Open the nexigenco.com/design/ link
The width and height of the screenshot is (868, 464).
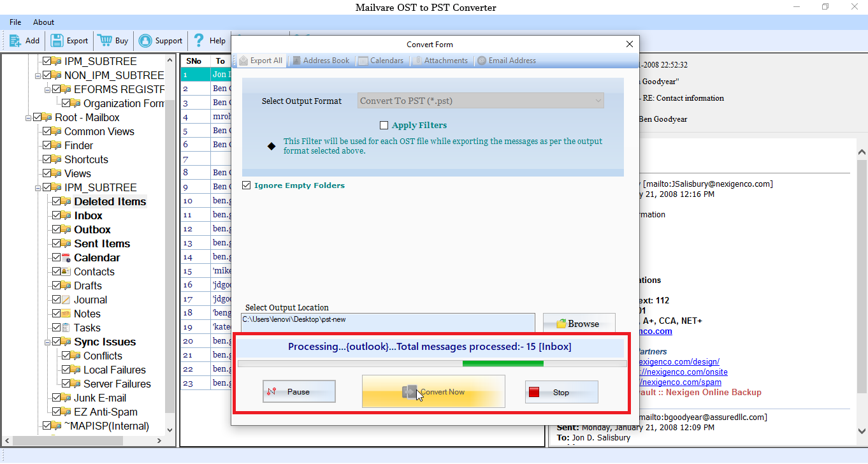click(678, 362)
